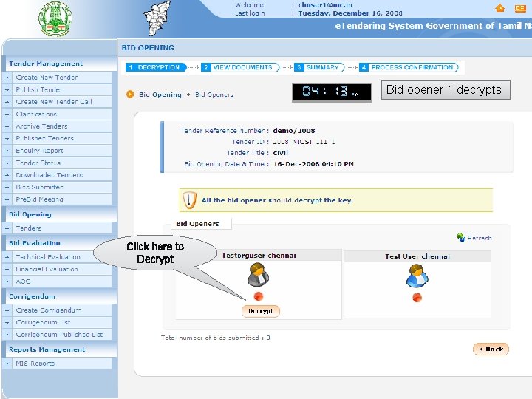Click the Bid Opening breadcrumb link
This screenshot has width=532, height=399.
[160, 95]
